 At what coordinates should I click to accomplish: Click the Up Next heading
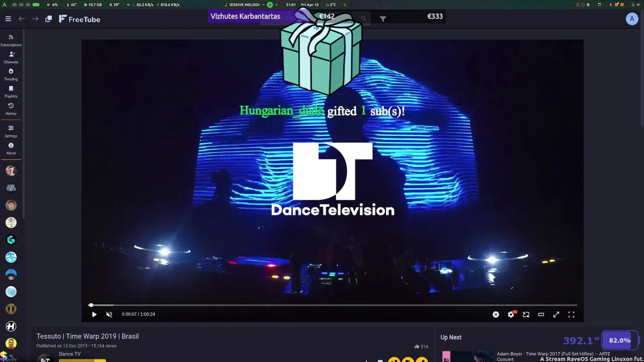(x=451, y=337)
